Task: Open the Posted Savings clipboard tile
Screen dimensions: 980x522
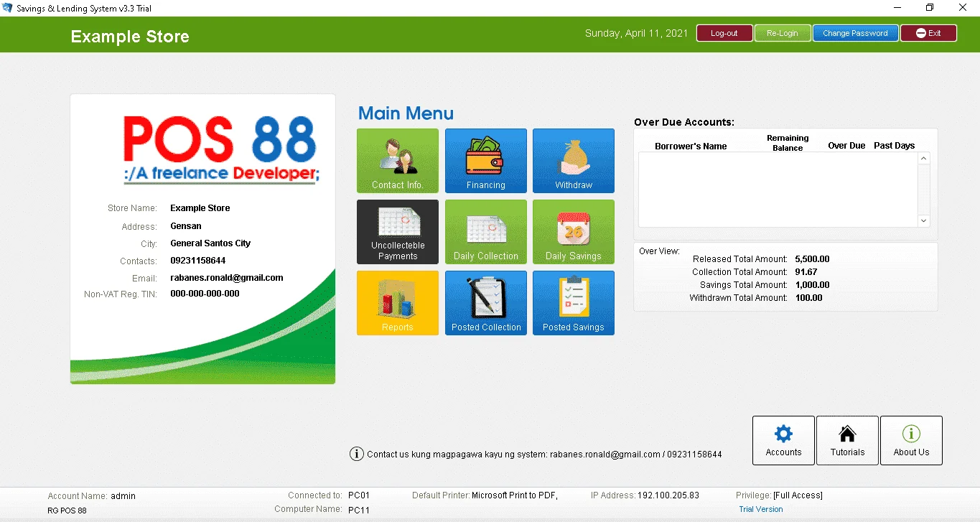Action: [574, 303]
